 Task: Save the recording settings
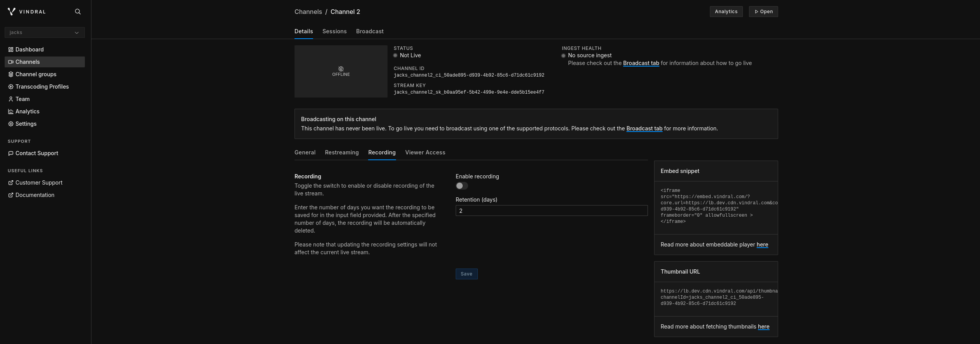click(467, 274)
